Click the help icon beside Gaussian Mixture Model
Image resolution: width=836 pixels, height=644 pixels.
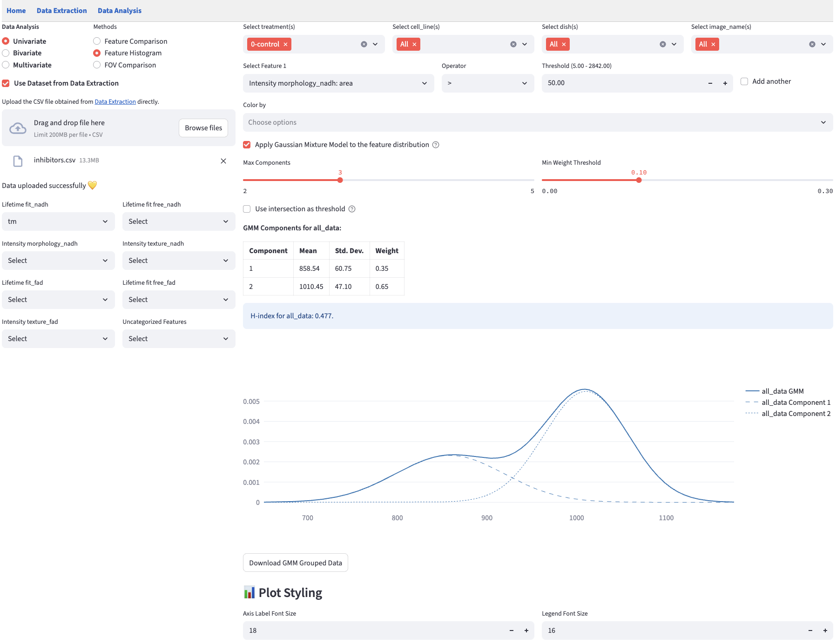pyautogui.click(x=436, y=145)
